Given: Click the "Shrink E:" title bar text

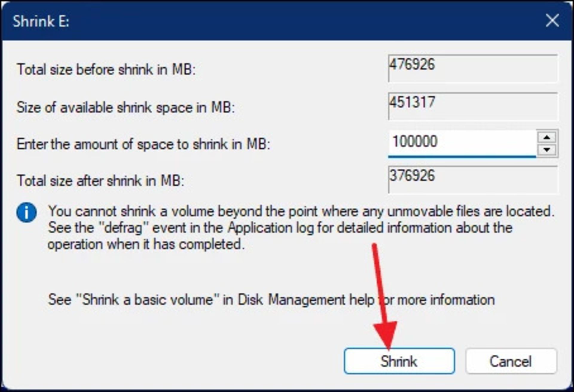Looking at the screenshot, I should click(x=41, y=22).
